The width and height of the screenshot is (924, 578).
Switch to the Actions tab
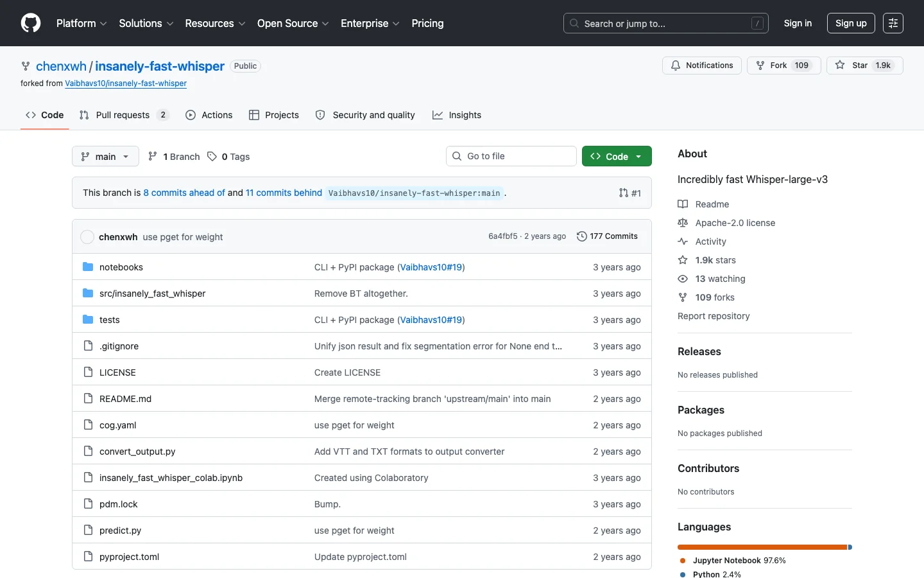click(x=209, y=115)
